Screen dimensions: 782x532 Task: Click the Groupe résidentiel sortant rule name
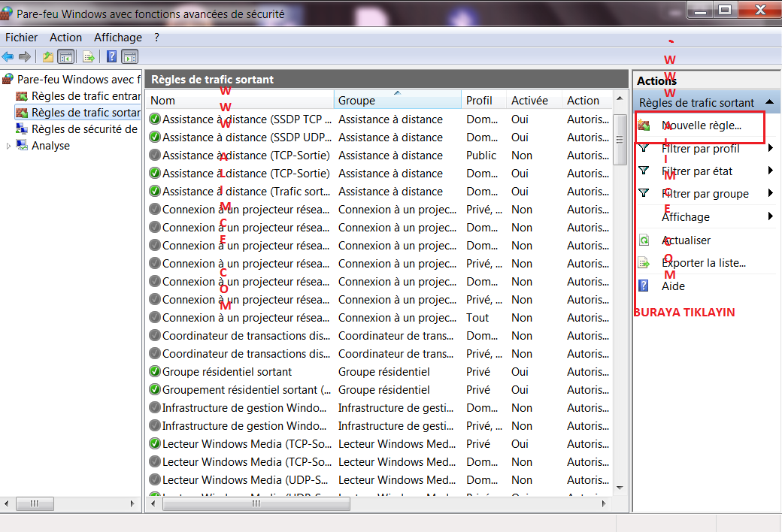[227, 371]
